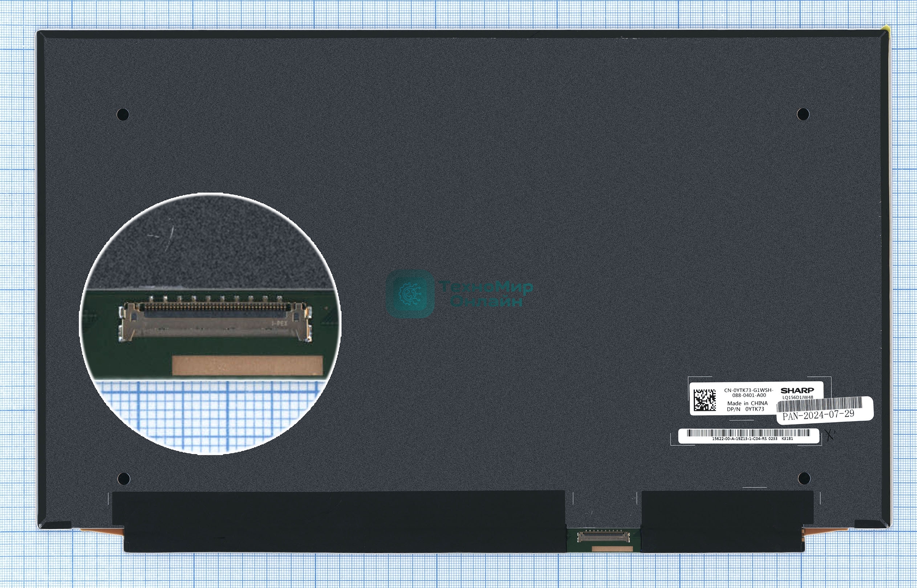The width and height of the screenshot is (917, 588).
Task: Click the I-PEX connector in magnified circle
Action: tap(216, 321)
